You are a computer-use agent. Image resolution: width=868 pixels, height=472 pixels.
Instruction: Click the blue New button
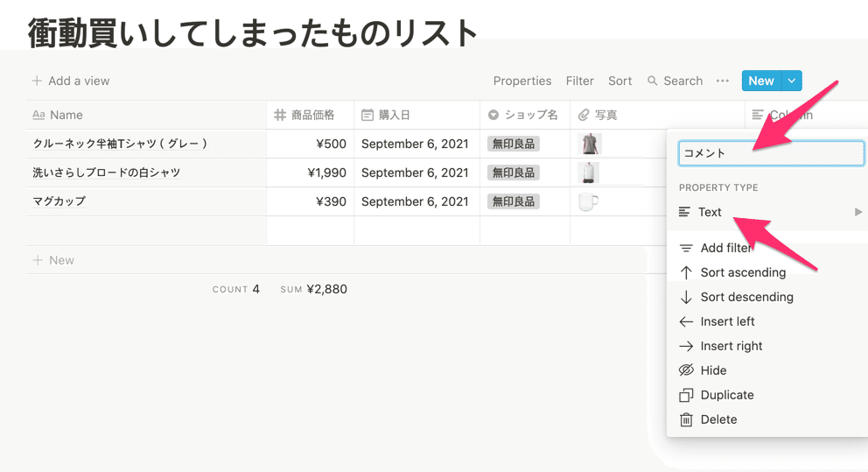[761, 81]
